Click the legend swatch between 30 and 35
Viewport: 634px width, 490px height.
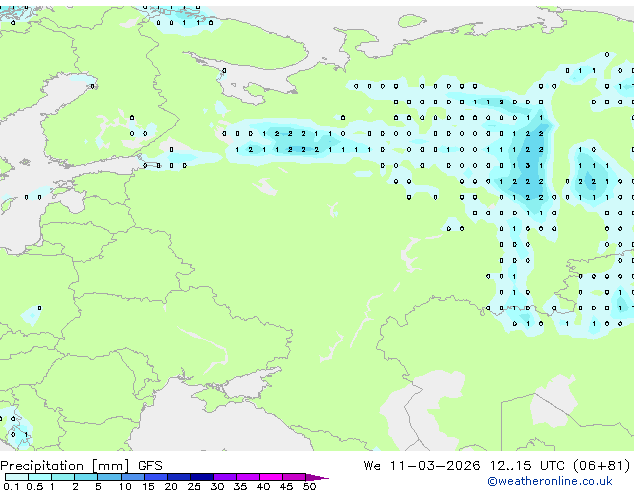(225, 477)
